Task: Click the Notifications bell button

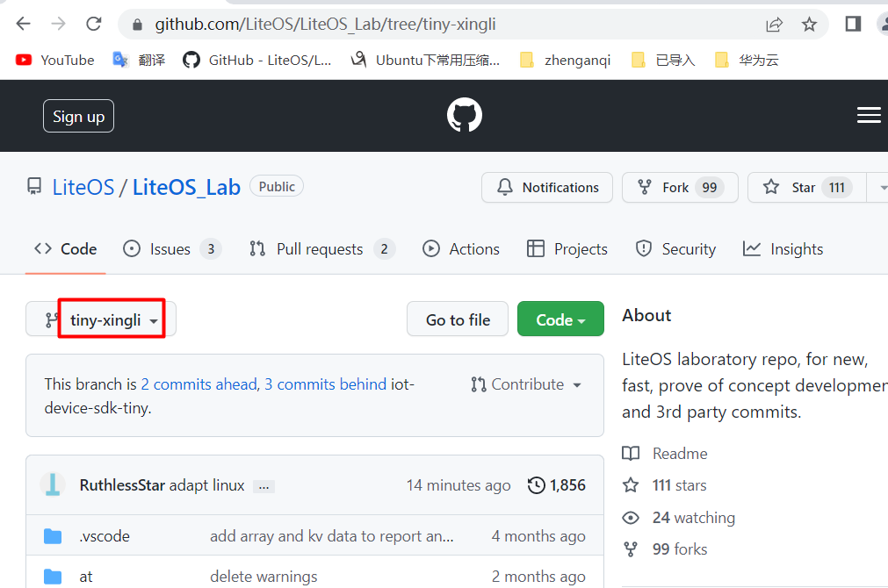Action: point(547,187)
